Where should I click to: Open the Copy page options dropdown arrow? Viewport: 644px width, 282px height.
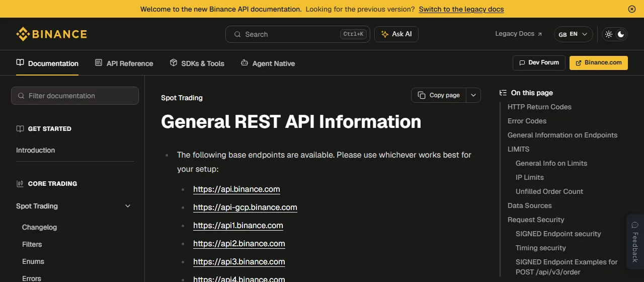(x=473, y=95)
